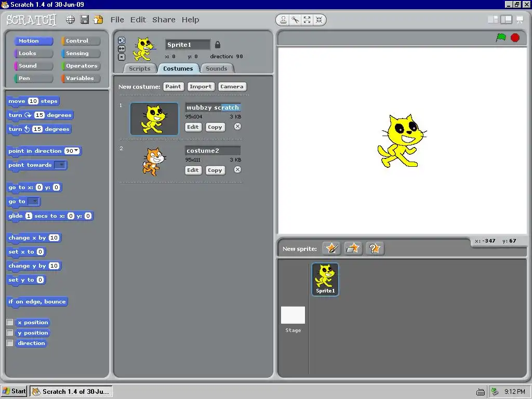
Task: Select the Operators block category
Action: [x=81, y=66]
